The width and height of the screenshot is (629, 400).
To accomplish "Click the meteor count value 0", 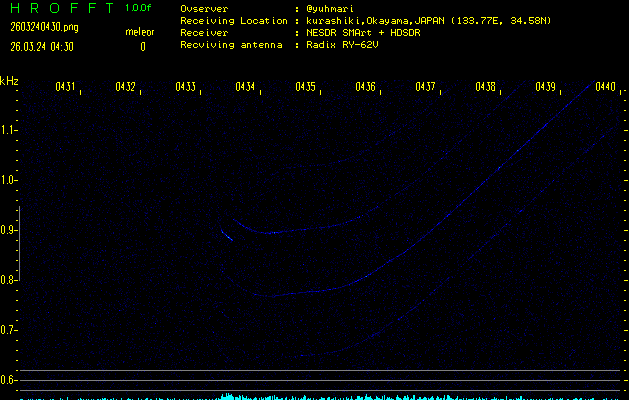I will (143, 46).
